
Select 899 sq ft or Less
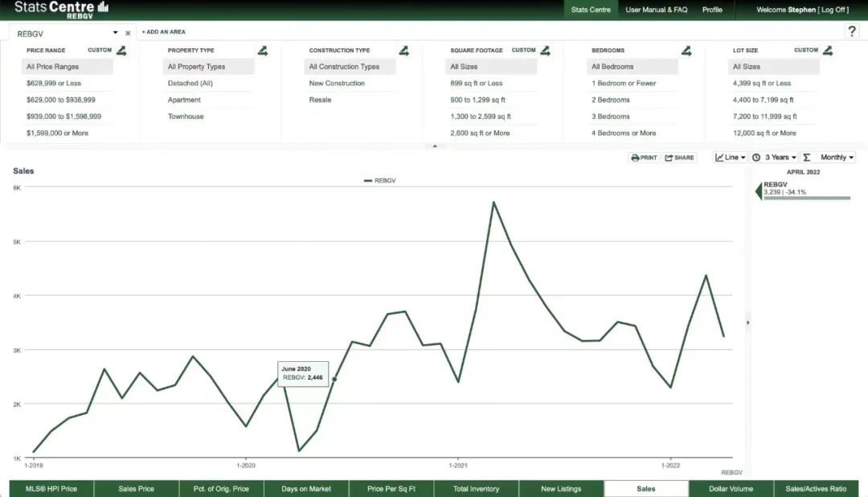pos(477,83)
